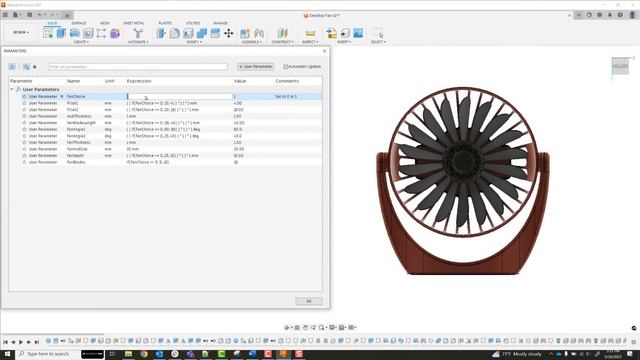
Task: Click the Construct plane icon
Action: [282, 33]
